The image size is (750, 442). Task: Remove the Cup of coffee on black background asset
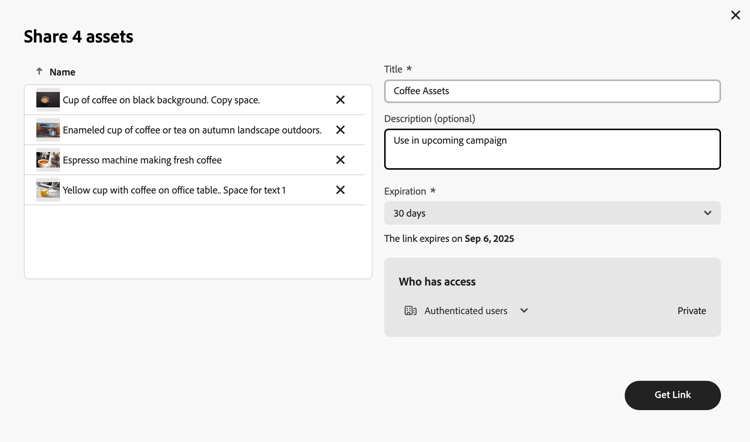click(x=340, y=100)
